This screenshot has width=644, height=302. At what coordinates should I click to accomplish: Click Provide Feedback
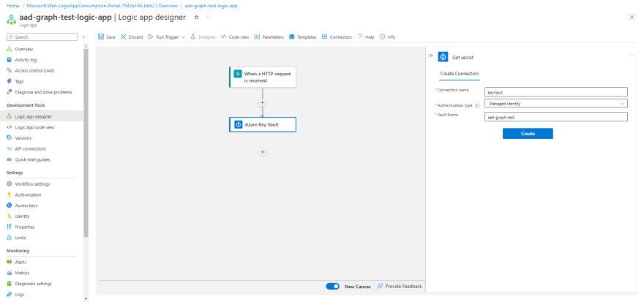click(400, 287)
